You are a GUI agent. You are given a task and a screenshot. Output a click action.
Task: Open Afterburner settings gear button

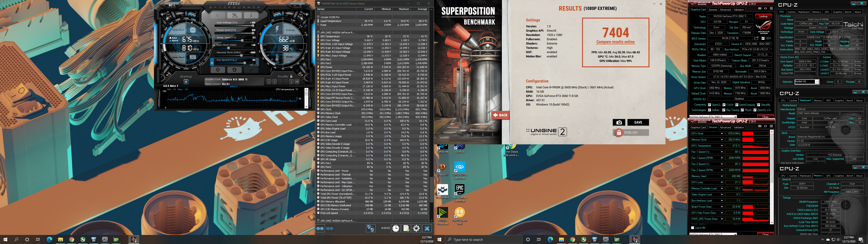[218, 70]
